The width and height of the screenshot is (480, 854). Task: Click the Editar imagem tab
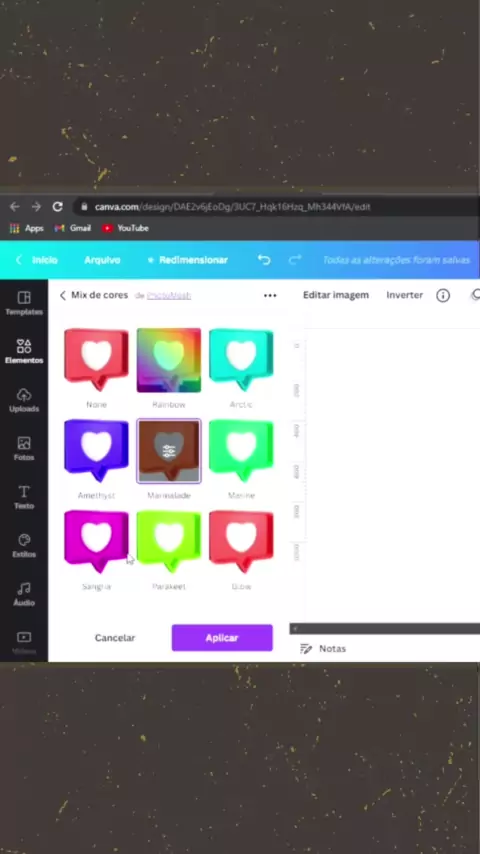[336, 295]
